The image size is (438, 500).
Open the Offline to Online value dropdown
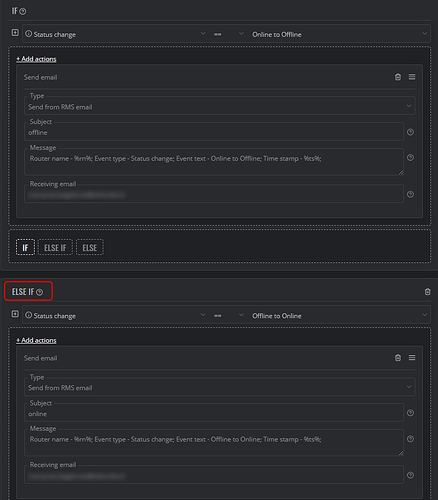(x=339, y=315)
